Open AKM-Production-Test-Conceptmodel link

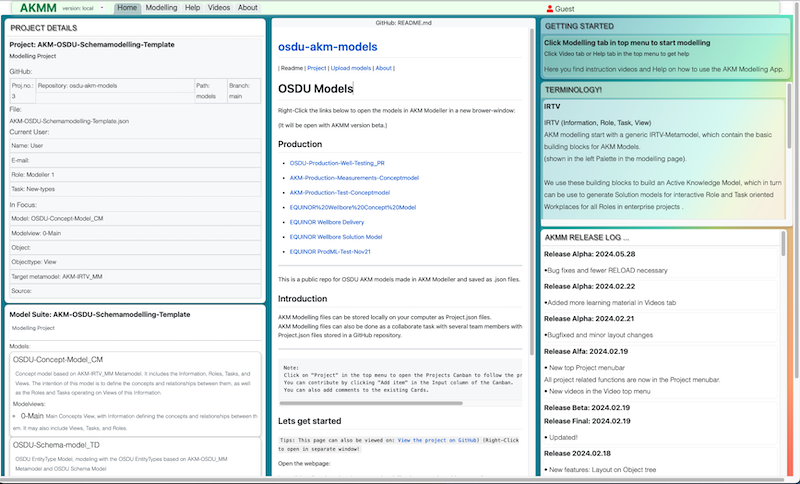coord(340,193)
